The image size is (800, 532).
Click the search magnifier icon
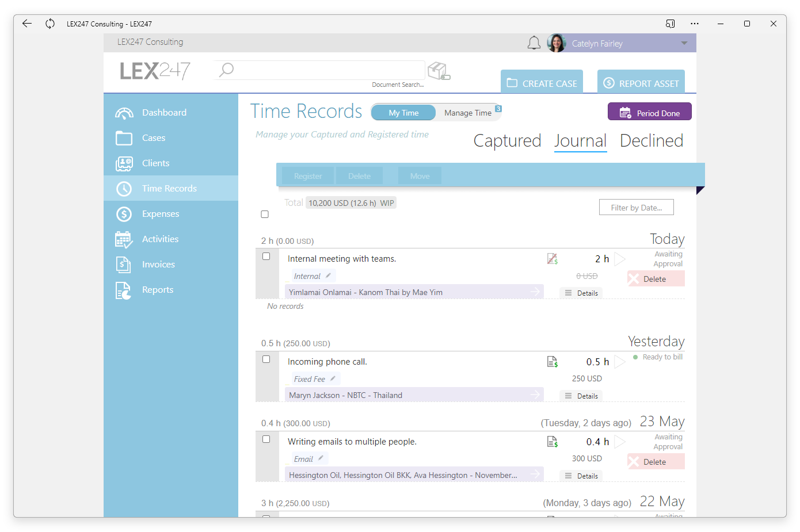(x=226, y=70)
